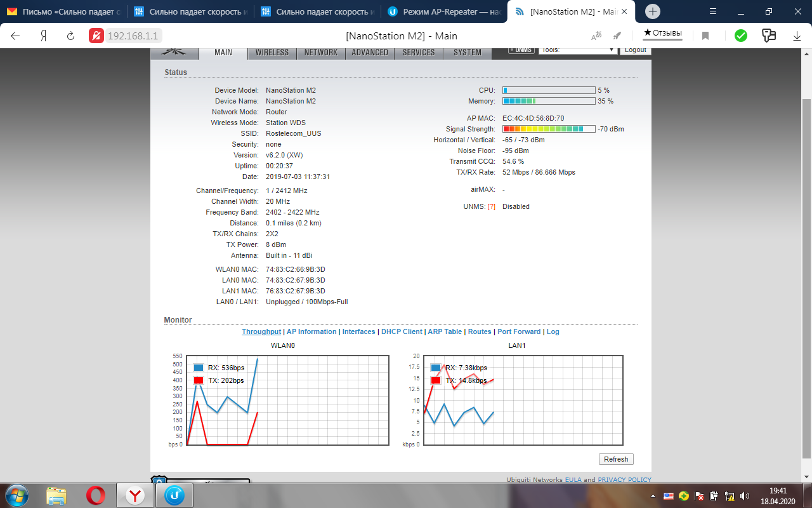
Task: Open the MAIN configuration tab
Action: [x=223, y=53]
